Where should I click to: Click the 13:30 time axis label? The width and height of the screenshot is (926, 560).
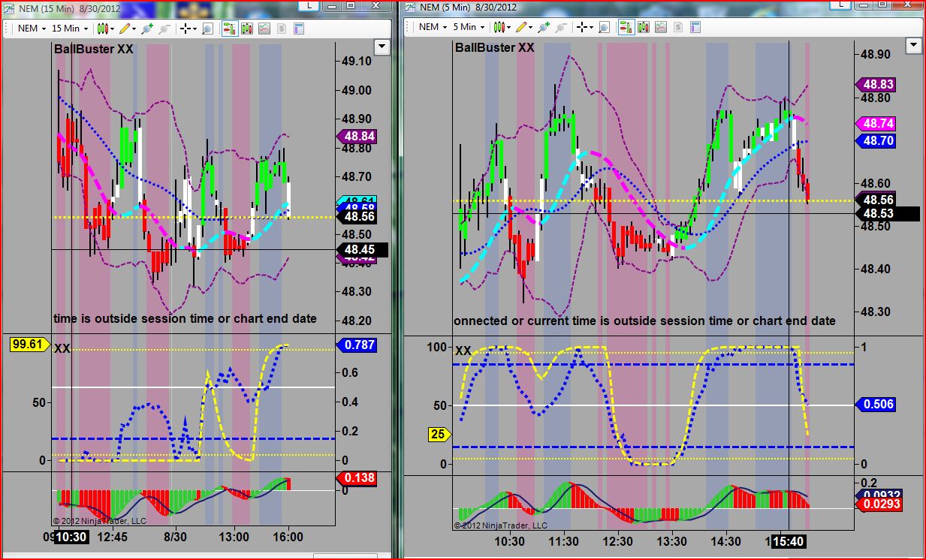point(671,540)
